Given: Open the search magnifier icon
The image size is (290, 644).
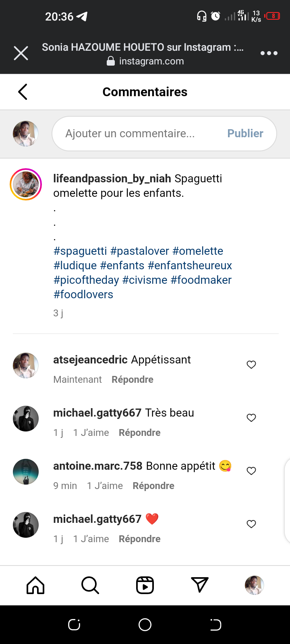Looking at the screenshot, I should click(90, 585).
